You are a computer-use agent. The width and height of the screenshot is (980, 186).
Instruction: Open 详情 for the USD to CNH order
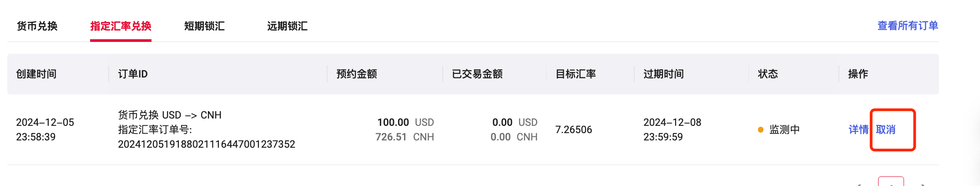point(858,130)
